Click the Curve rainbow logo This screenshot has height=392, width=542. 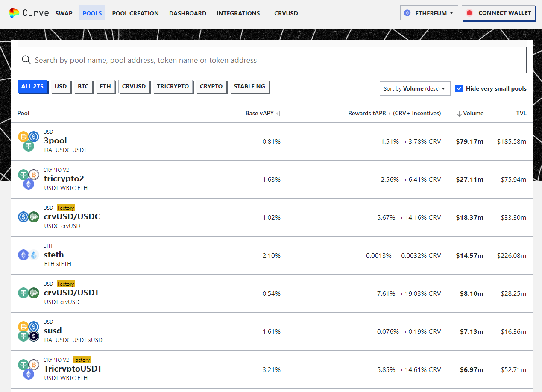[15, 13]
